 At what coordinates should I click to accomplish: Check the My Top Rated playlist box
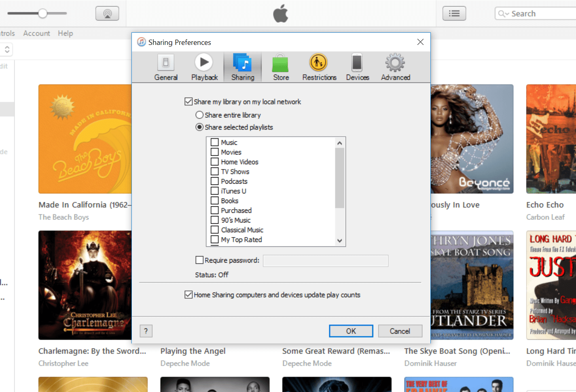click(x=215, y=239)
